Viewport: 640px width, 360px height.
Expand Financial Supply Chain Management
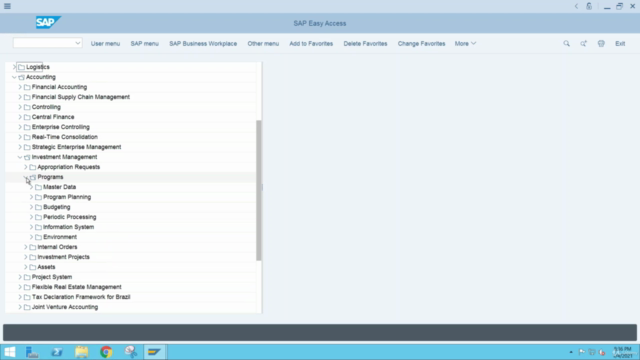pos(20,97)
